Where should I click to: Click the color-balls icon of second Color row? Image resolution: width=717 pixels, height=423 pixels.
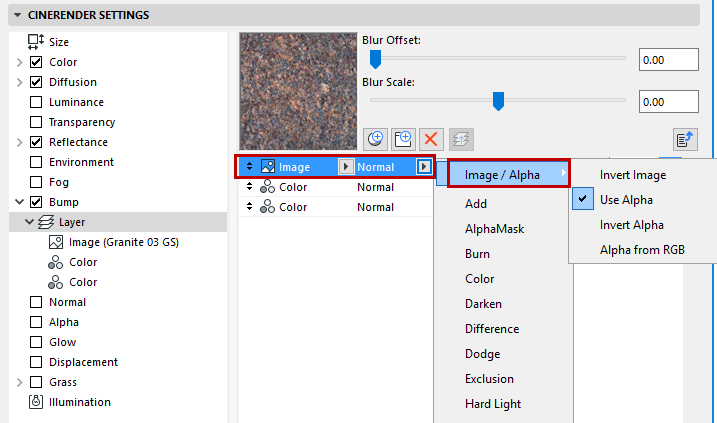[x=268, y=207]
